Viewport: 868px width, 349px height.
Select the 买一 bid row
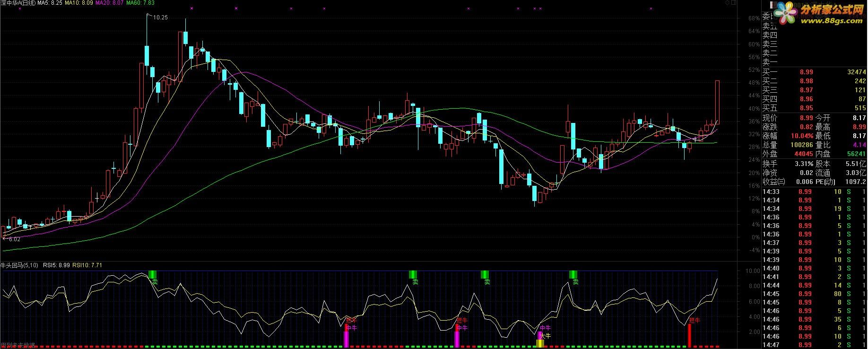coord(814,72)
